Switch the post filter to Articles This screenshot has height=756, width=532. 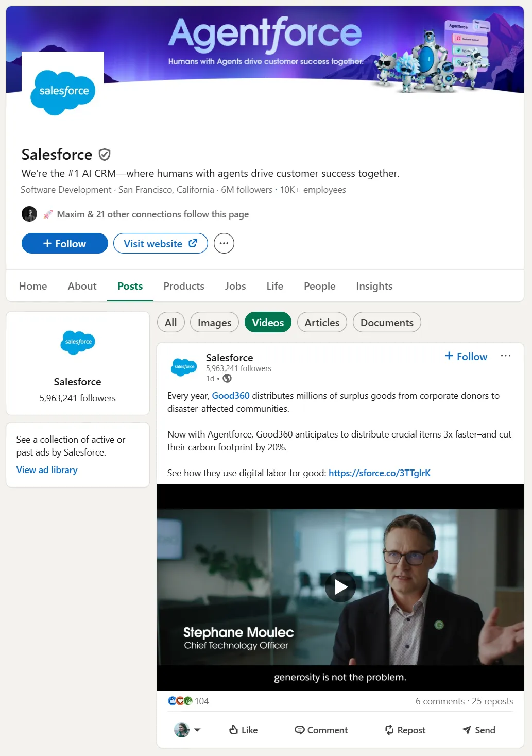[321, 322]
